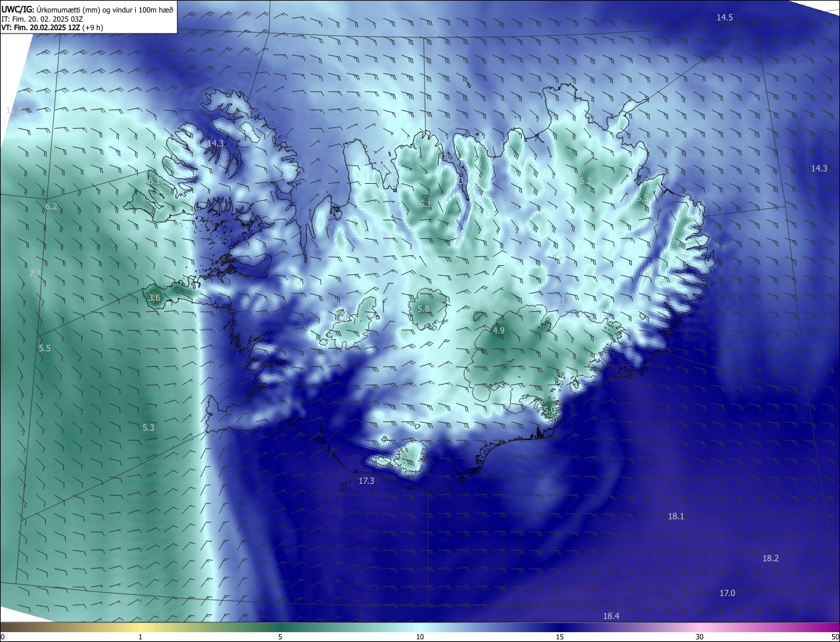Click the 17.3 value off the south coast
Image resolution: width=840 pixels, height=642 pixels.
pos(366,481)
